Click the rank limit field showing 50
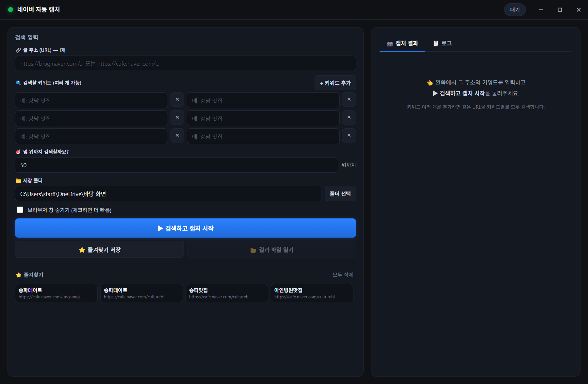The height and width of the screenshot is (384, 588). click(x=176, y=165)
